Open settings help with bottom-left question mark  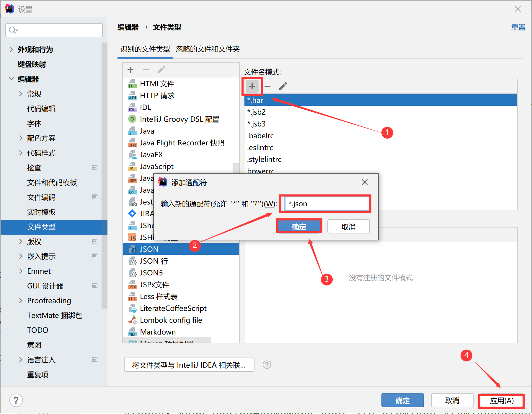coord(16,400)
